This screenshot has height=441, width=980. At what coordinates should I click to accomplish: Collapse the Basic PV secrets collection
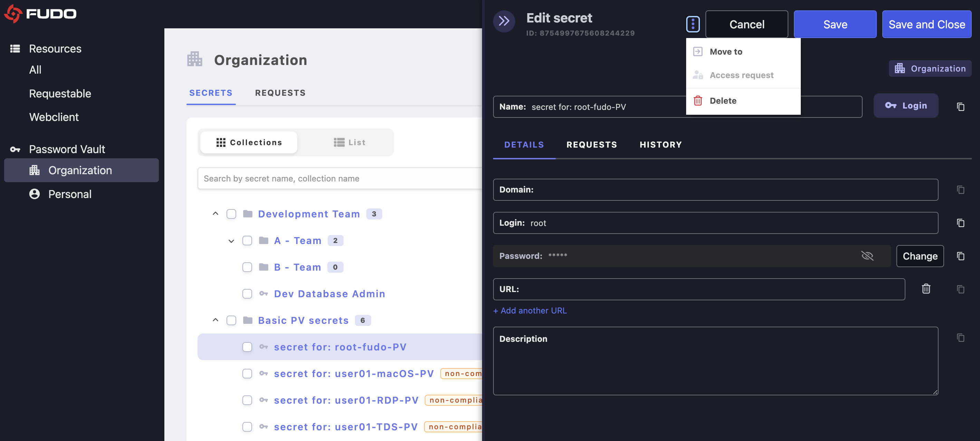click(215, 320)
